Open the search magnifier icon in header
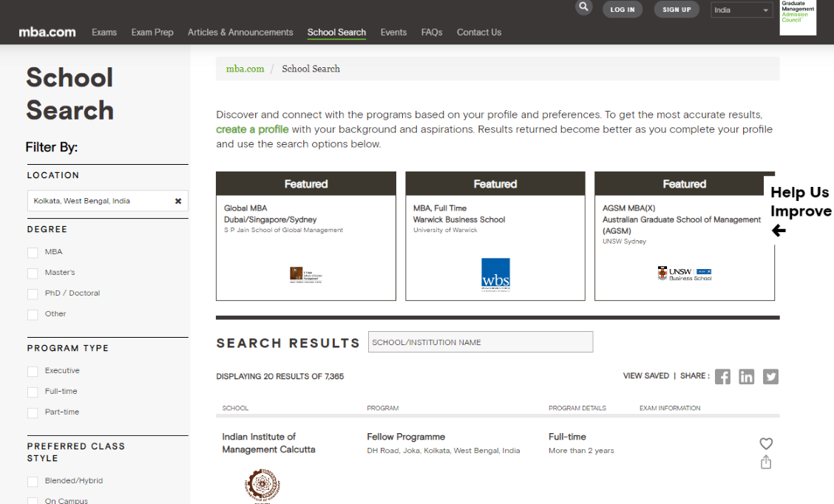This screenshot has height=504, width=834. click(x=583, y=7)
